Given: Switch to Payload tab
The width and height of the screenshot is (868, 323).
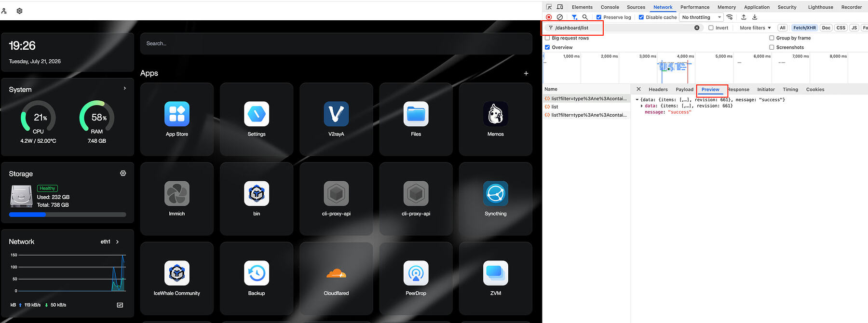Looking at the screenshot, I should coord(684,89).
